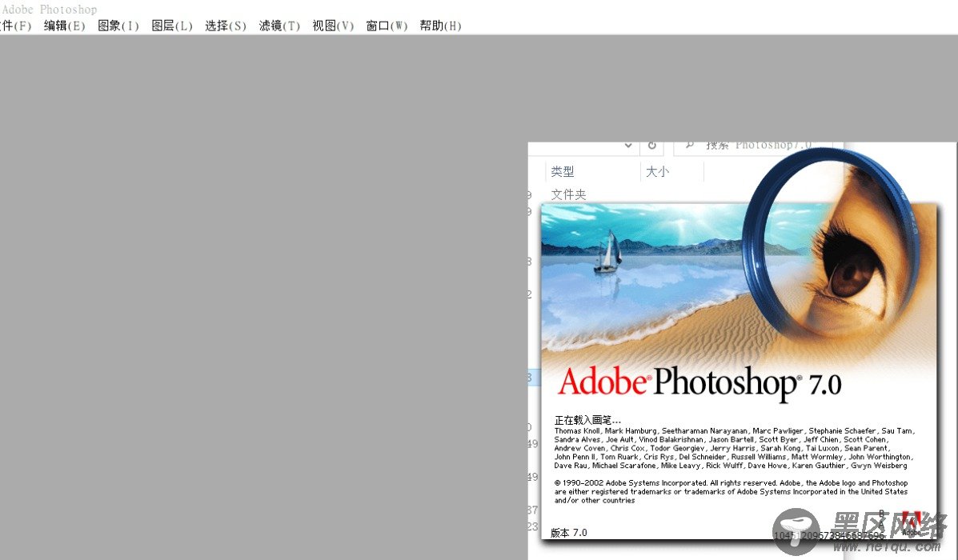Open the 图象(I) menu

coord(118,26)
